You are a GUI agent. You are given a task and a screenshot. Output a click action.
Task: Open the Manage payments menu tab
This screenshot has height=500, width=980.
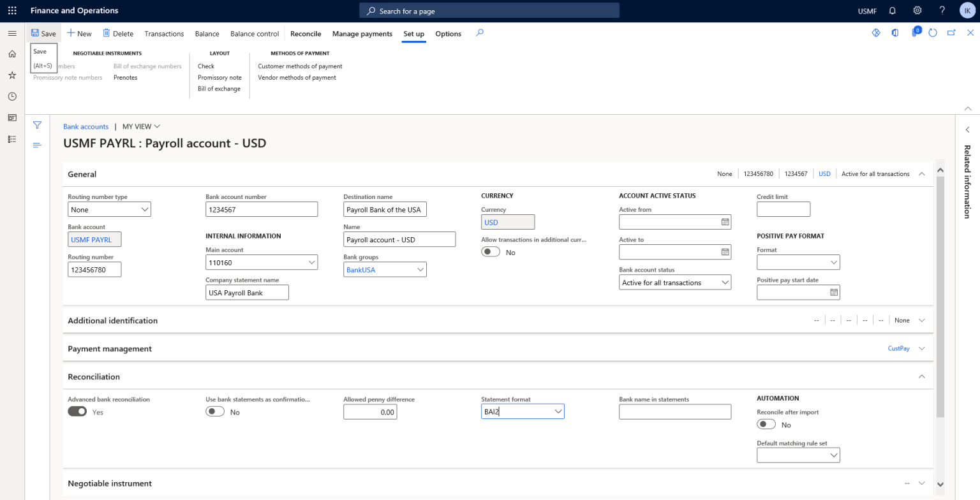(362, 33)
